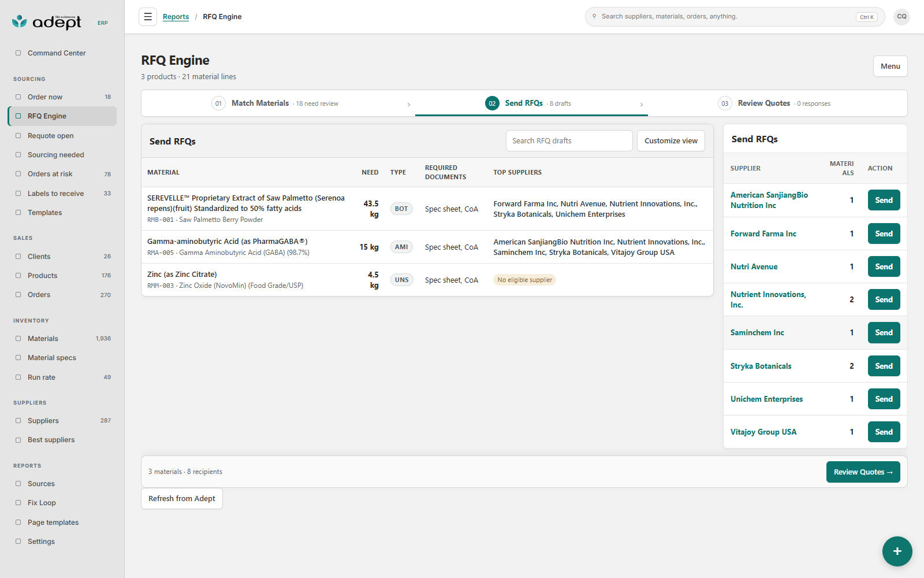This screenshot has width=924, height=578.
Task: Click the Suppliers sidebar icon
Action: pyautogui.click(x=18, y=421)
